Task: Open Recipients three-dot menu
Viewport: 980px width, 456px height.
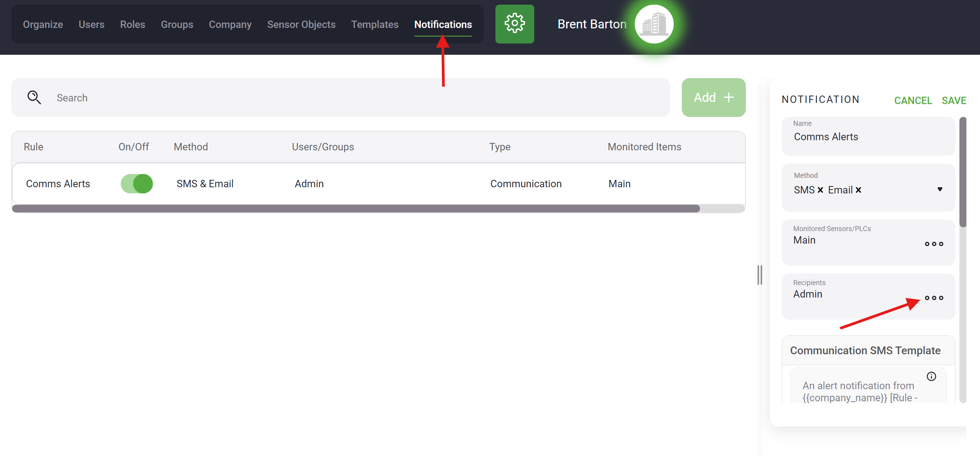Action: (934, 298)
